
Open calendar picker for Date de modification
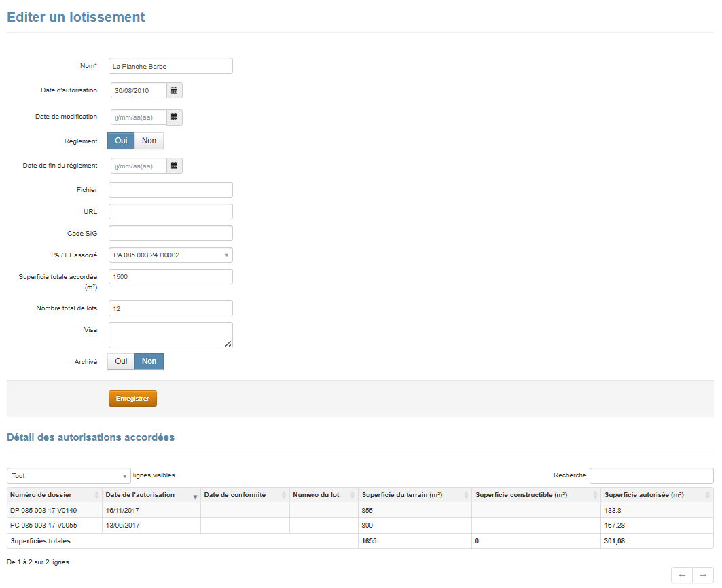[x=174, y=117]
